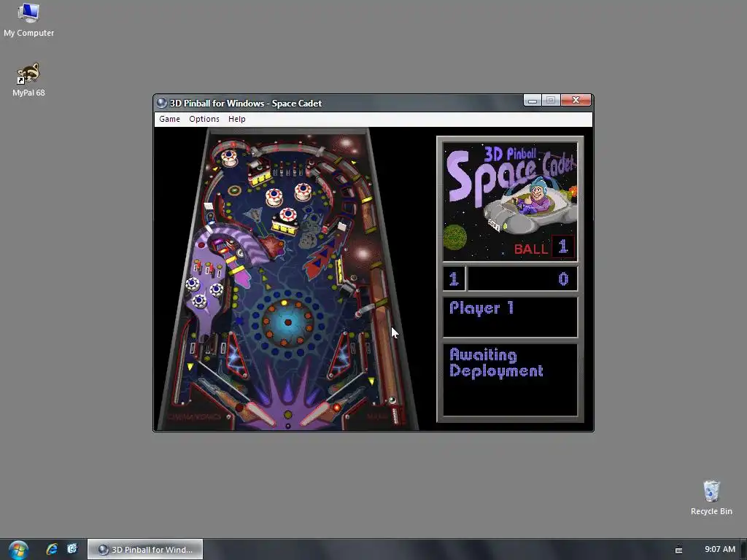Screen dimensions: 747x560
Task: Click the Windows Start orb
Action: tap(18, 550)
